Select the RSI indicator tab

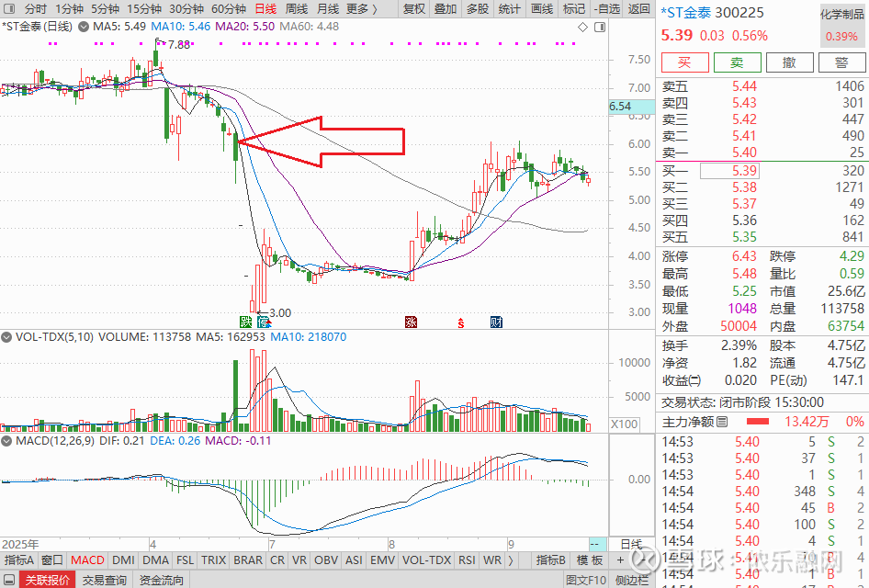coord(467,560)
